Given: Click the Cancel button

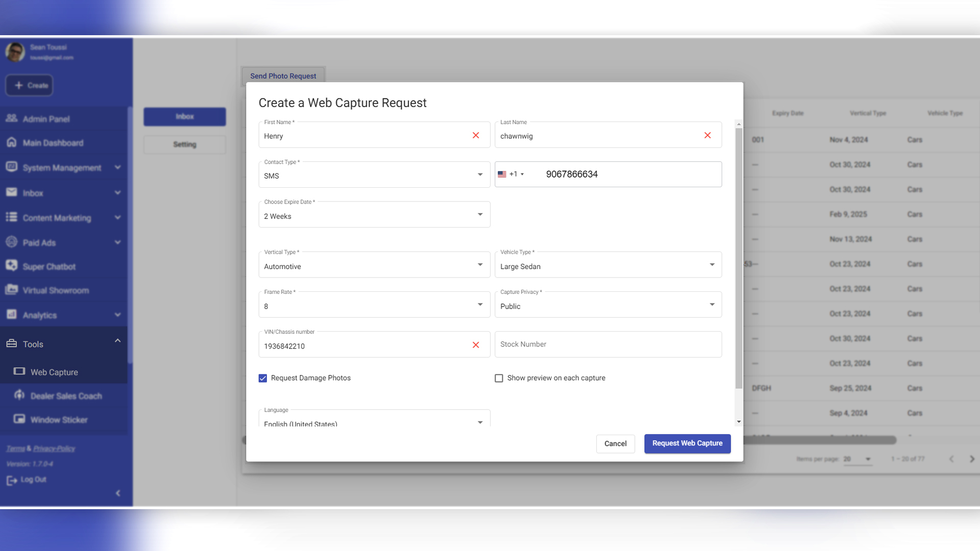Looking at the screenshot, I should pyautogui.click(x=615, y=444).
